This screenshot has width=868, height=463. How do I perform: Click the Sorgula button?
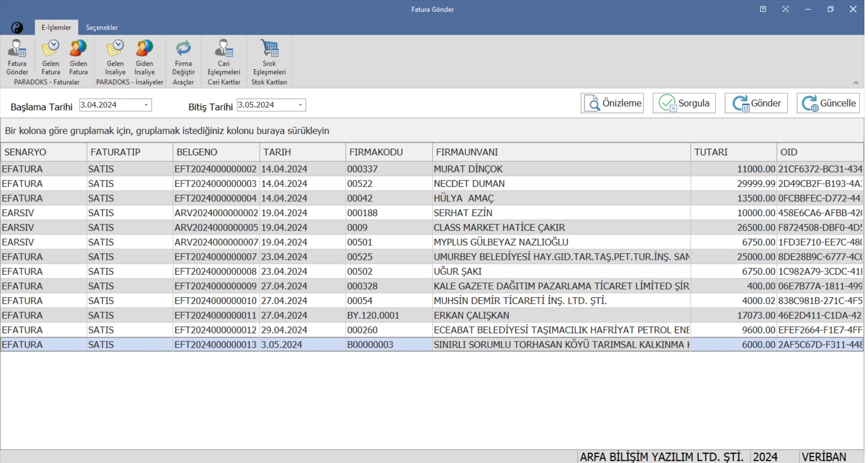click(x=684, y=103)
